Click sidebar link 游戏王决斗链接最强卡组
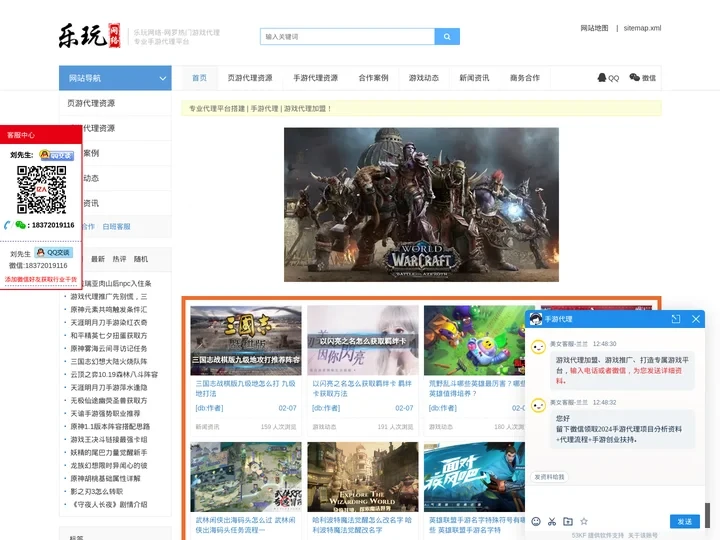This screenshot has height=540, width=720. pyautogui.click(x=109, y=439)
